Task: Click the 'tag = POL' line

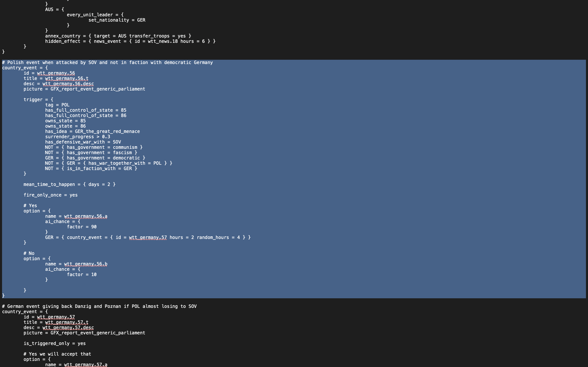Action: [x=57, y=105]
